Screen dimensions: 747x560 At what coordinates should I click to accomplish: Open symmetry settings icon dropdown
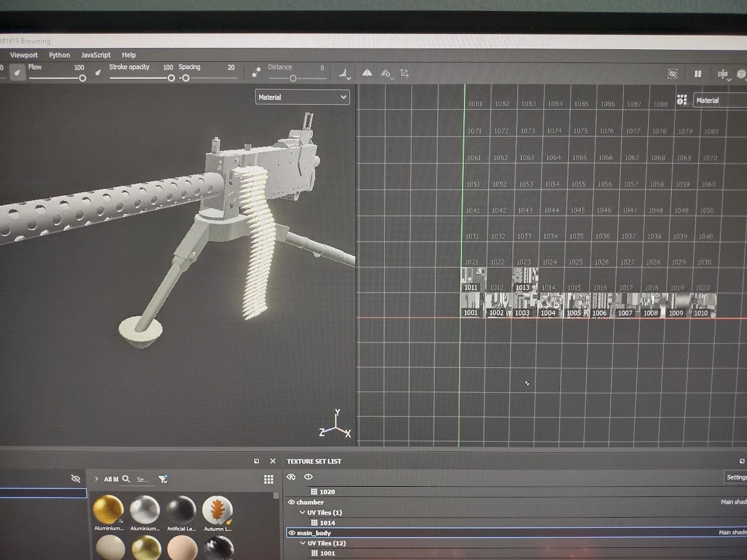pyautogui.click(x=386, y=74)
